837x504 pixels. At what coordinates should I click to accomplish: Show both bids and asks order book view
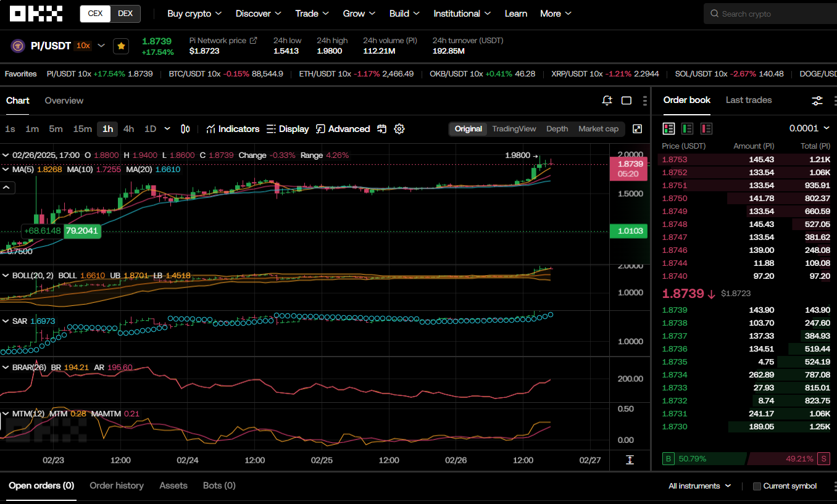pos(668,128)
